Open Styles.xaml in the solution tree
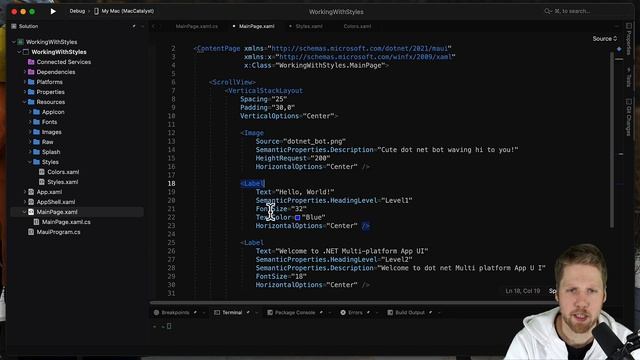Image resolution: width=640 pixels, height=360 pixels. 62,182
